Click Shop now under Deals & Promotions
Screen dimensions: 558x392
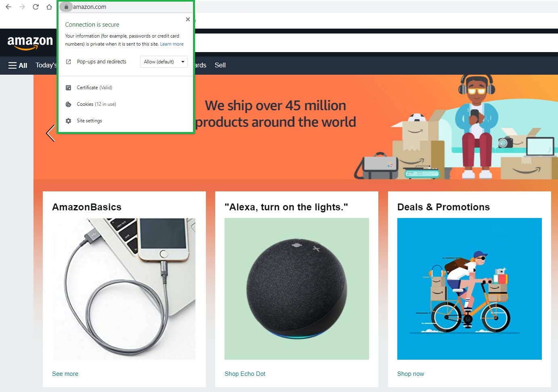[x=411, y=374]
